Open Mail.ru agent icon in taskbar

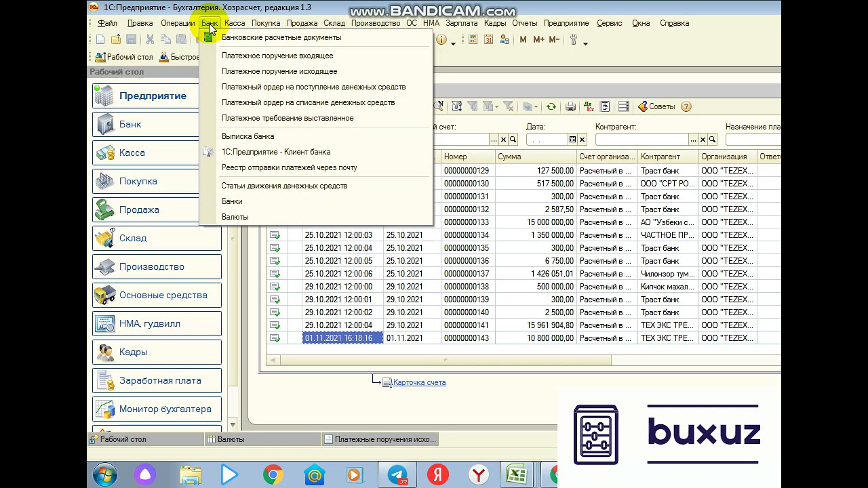click(314, 475)
